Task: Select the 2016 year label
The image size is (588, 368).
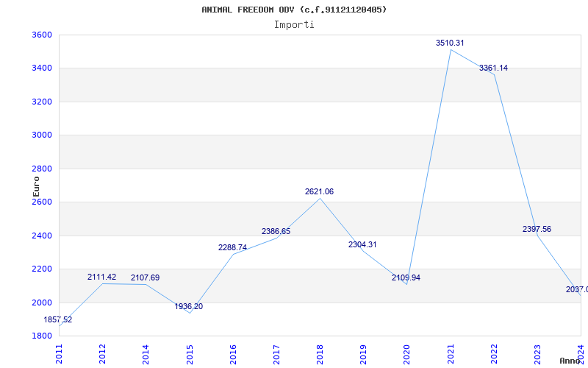Action: (x=233, y=354)
